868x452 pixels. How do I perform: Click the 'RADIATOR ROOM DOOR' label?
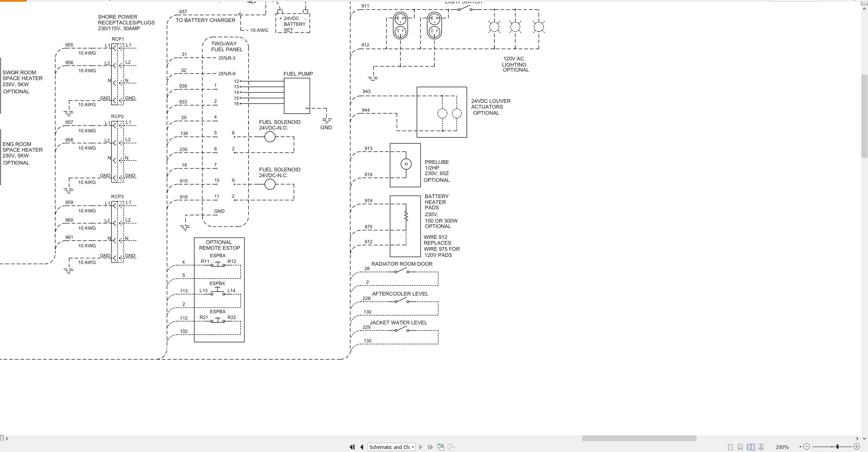click(402, 264)
